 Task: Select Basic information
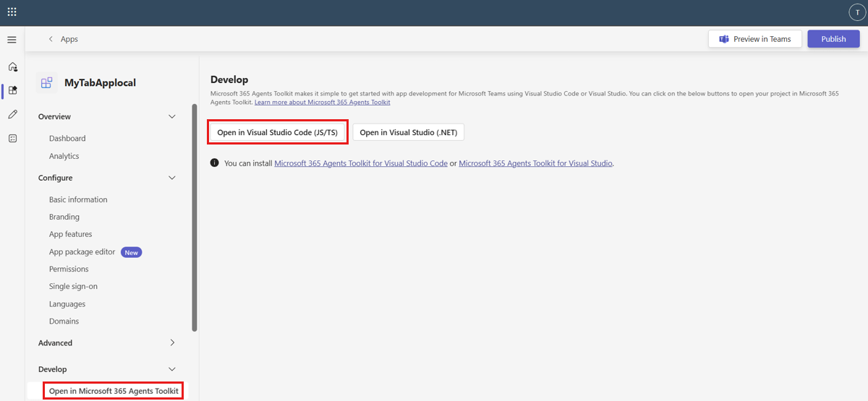pos(78,199)
